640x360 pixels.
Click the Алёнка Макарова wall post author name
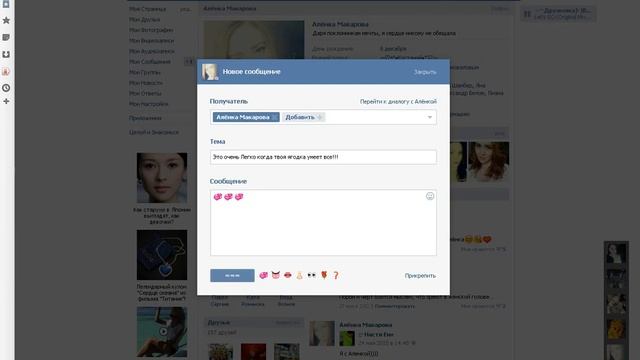point(366,325)
